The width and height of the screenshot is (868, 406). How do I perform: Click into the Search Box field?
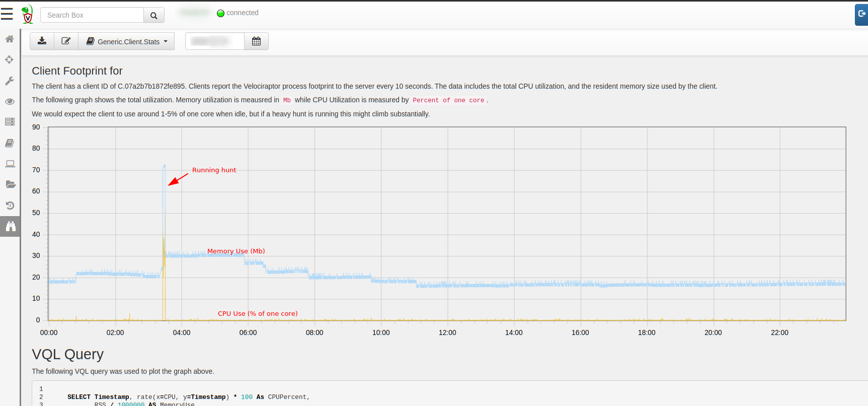click(92, 15)
